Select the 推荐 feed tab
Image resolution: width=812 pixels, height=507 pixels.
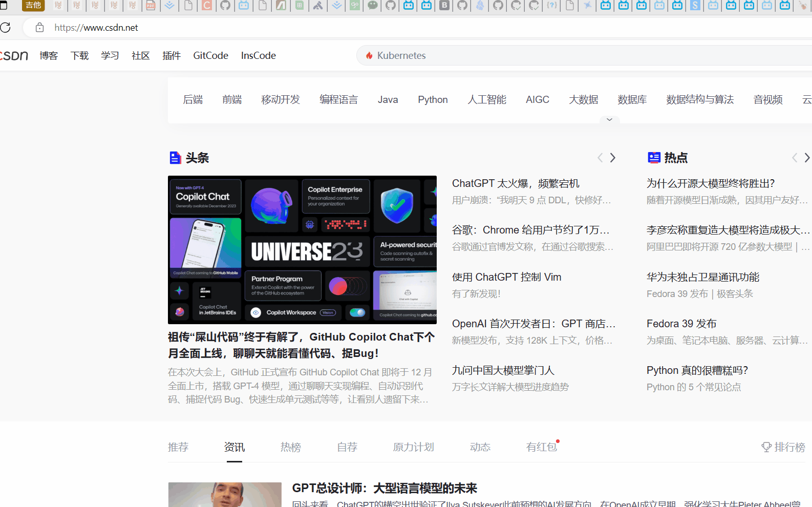178,447
